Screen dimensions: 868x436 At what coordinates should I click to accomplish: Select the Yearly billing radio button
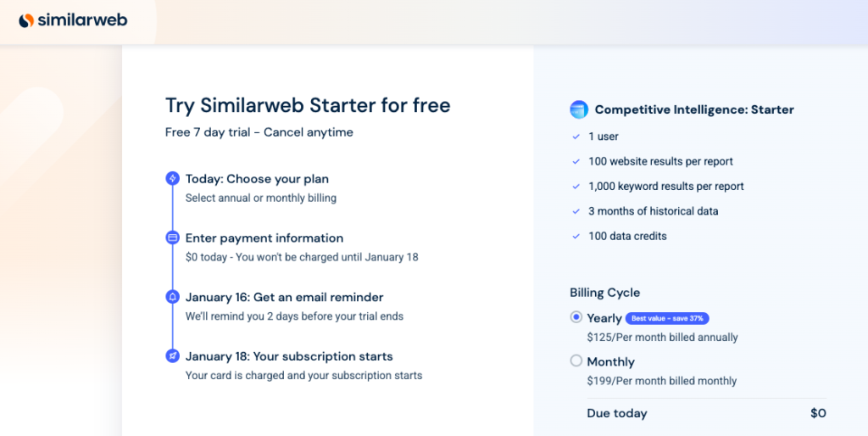(576, 317)
